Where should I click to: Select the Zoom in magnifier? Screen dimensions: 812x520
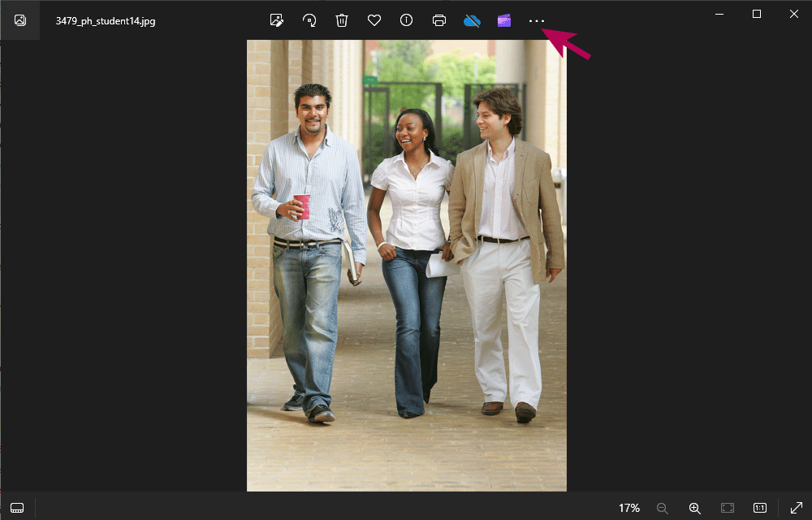[x=695, y=508]
